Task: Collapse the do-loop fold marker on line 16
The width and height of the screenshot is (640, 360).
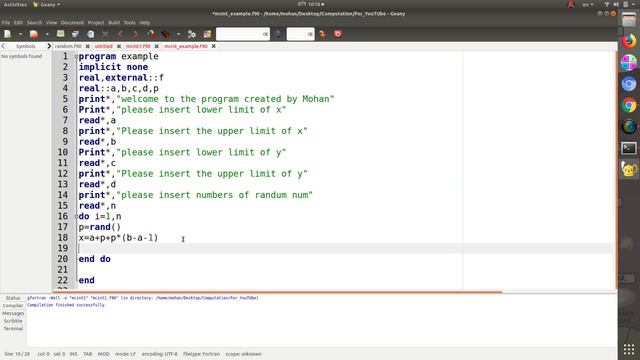Action: pyautogui.click(x=76, y=217)
